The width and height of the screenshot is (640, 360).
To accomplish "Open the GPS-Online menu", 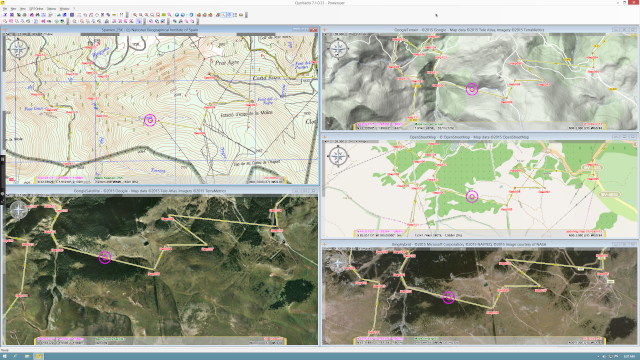I will [36, 9].
